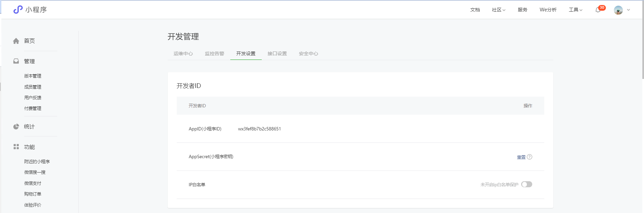Open the 文档 link in header
The width and height of the screenshot is (644, 213).
pos(475,10)
